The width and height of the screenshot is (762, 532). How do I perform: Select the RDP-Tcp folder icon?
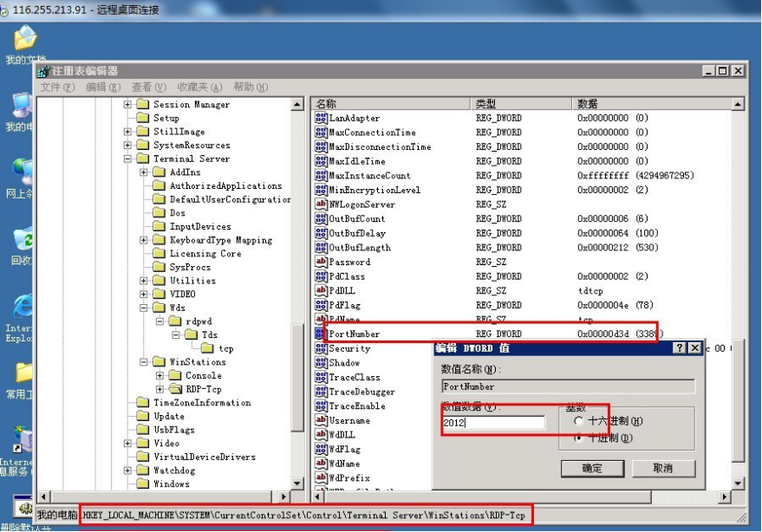click(176, 389)
